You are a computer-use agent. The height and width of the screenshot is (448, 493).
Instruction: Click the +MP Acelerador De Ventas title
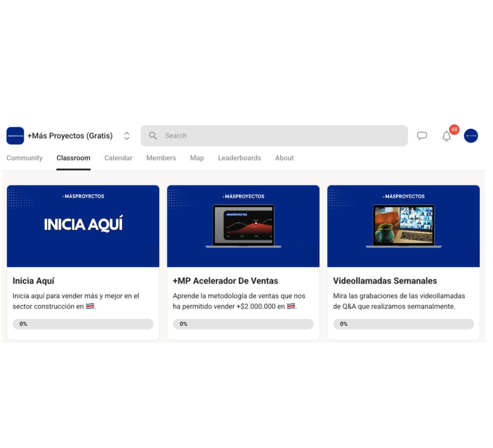[225, 281]
